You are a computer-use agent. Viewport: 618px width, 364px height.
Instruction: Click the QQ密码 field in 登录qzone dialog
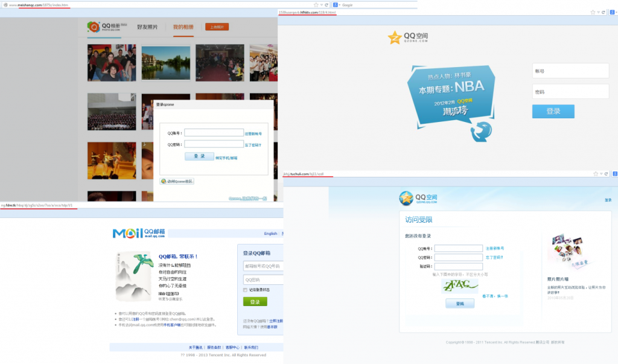[x=214, y=144]
